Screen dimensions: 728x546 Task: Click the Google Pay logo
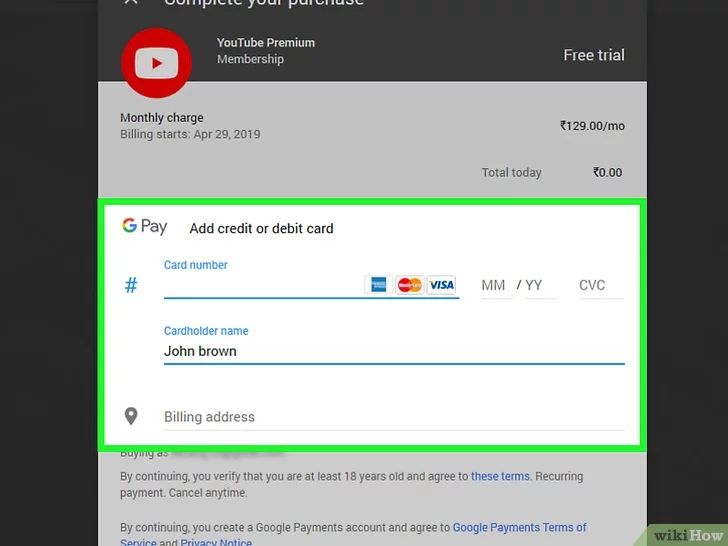(144, 227)
